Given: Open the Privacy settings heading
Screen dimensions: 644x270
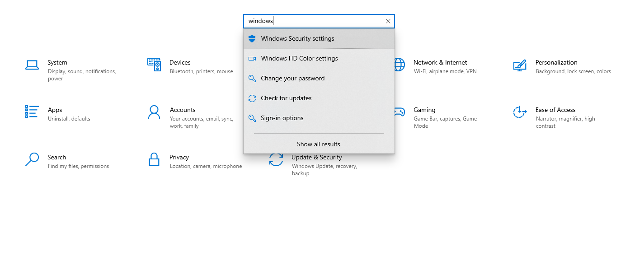Looking at the screenshot, I should click(x=179, y=158).
